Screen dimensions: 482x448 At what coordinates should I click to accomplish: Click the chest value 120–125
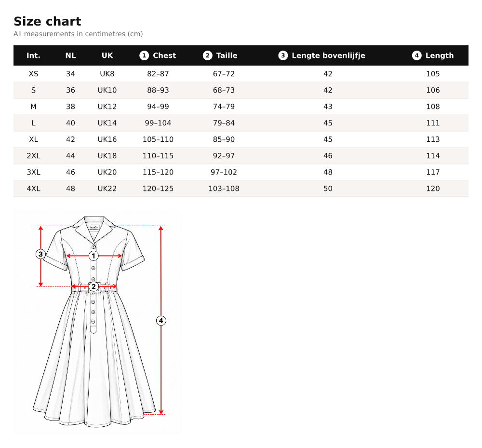click(x=158, y=189)
